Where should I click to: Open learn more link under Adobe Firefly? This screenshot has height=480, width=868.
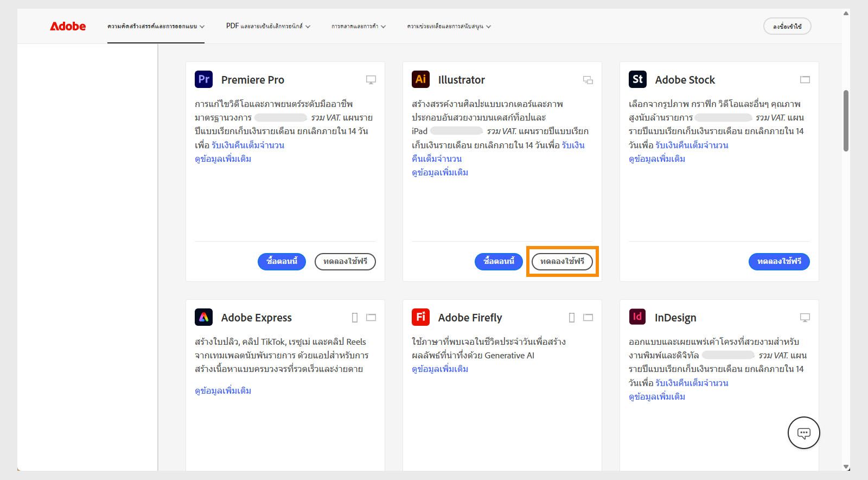pyautogui.click(x=440, y=369)
